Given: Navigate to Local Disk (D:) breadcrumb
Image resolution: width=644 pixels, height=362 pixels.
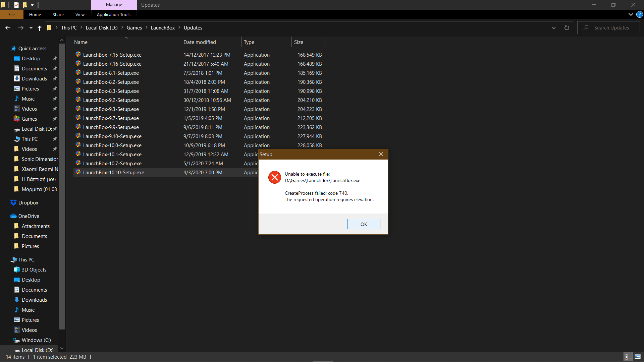Looking at the screenshot, I should [x=102, y=28].
